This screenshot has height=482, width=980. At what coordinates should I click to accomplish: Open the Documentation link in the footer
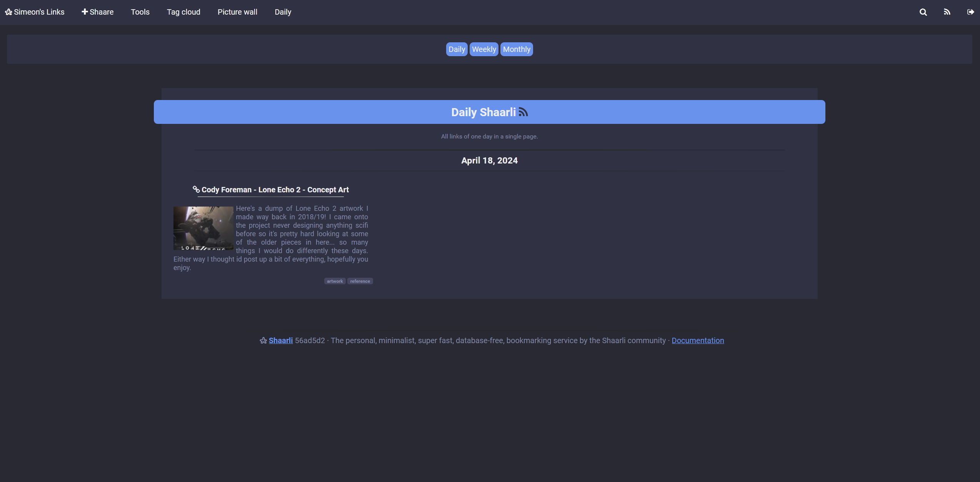698,340
